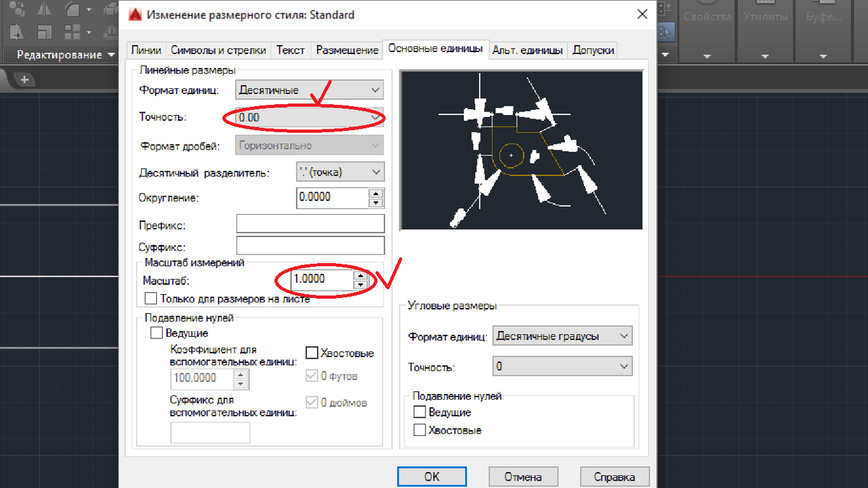The image size is (868, 488).
Task: Open the Свойства ribbon panel
Action: click(706, 32)
